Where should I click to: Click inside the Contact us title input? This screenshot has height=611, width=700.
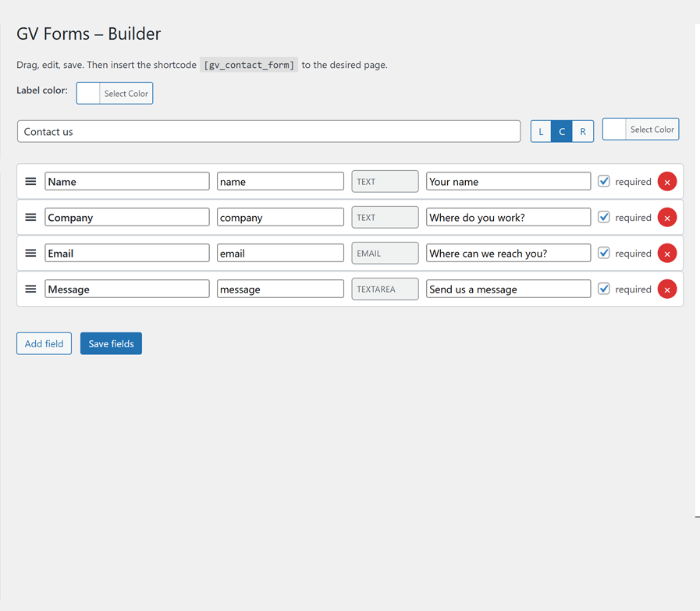point(268,131)
